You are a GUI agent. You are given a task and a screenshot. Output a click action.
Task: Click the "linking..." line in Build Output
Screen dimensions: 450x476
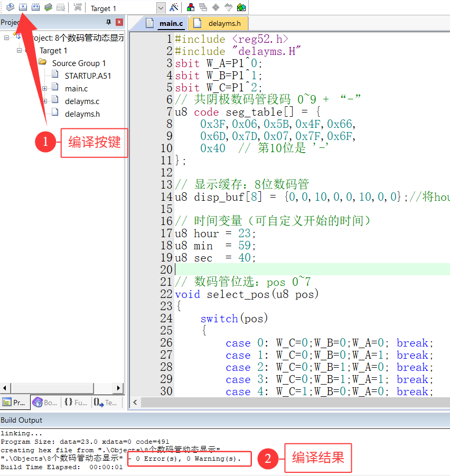pos(21,433)
